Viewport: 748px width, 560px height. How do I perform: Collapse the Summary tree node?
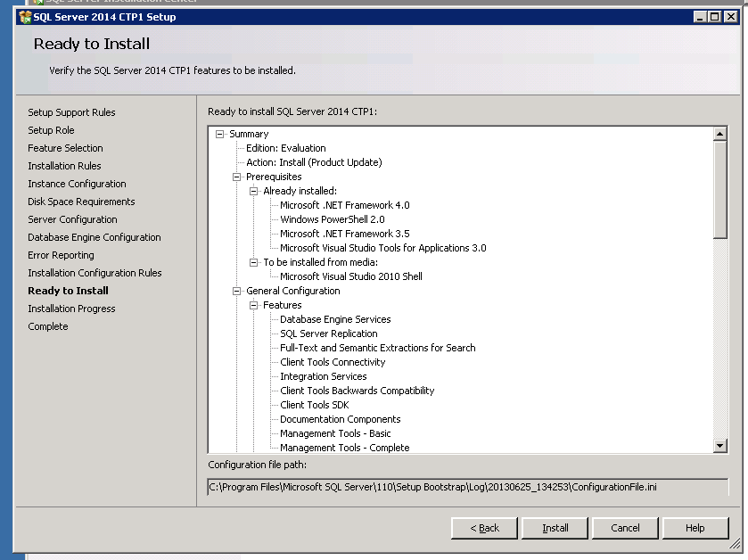pos(220,134)
